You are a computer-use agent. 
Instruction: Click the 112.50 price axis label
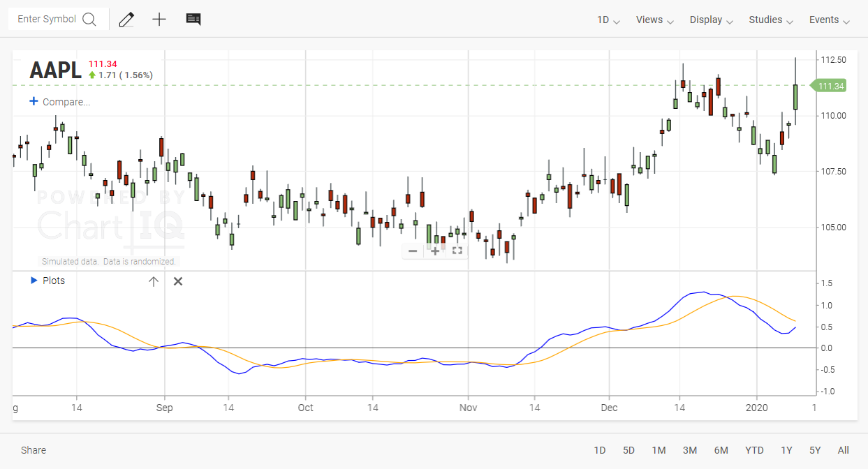pos(834,60)
